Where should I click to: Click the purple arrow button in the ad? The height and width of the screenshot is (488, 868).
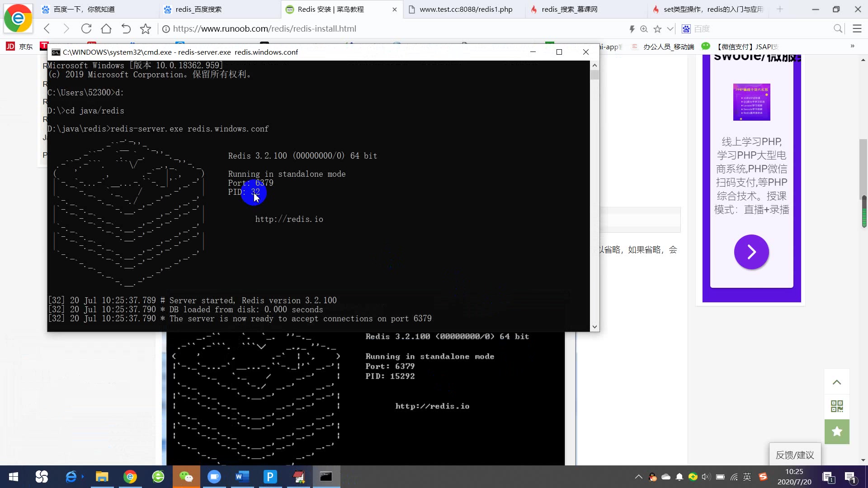coord(751,252)
